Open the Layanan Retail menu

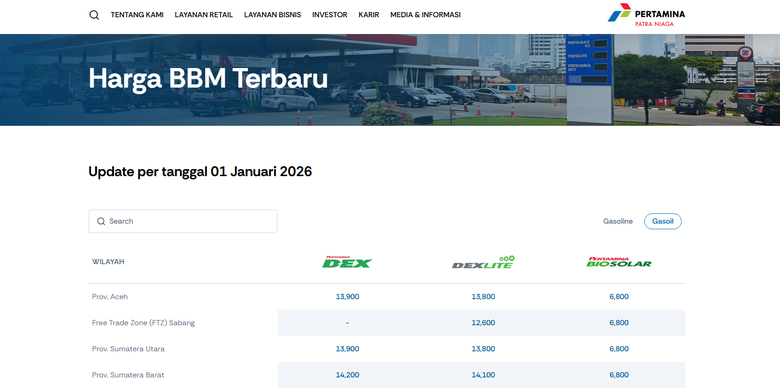tap(203, 15)
